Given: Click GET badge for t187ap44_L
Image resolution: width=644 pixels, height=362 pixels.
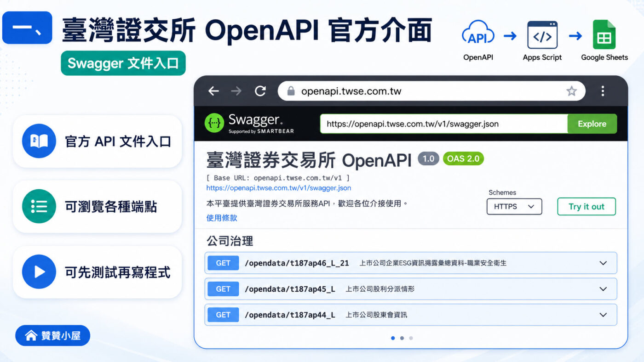Looking at the screenshot, I should [x=223, y=315].
